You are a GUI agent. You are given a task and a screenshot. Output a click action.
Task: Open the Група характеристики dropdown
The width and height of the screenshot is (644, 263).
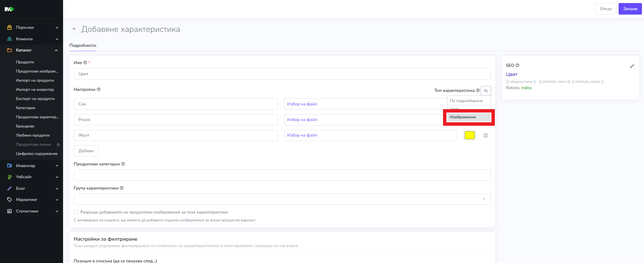[x=282, y=199]
